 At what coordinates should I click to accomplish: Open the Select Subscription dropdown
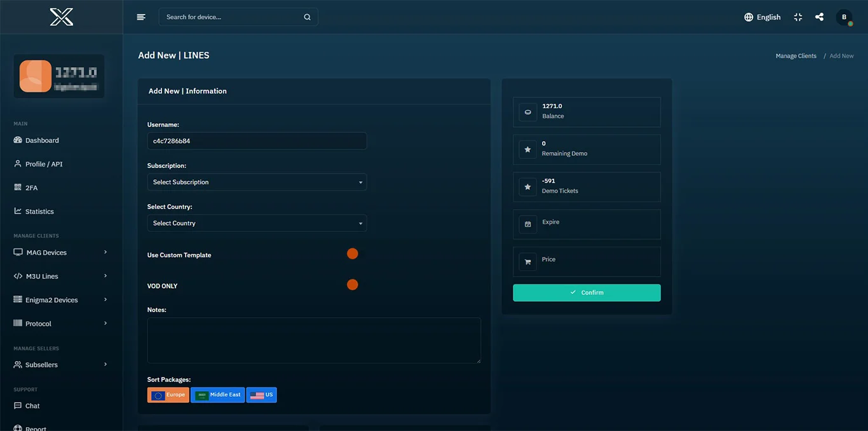[x=257, y=182]
